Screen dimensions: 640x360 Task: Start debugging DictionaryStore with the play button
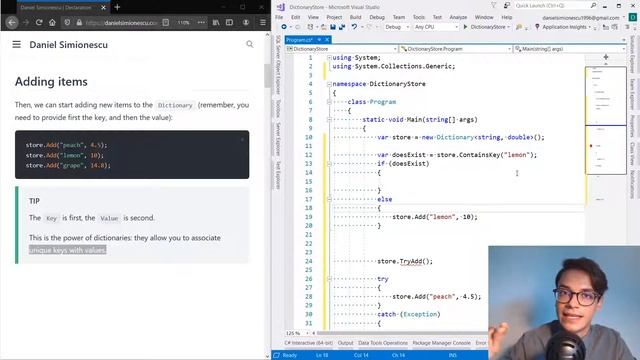click(465, 27)
